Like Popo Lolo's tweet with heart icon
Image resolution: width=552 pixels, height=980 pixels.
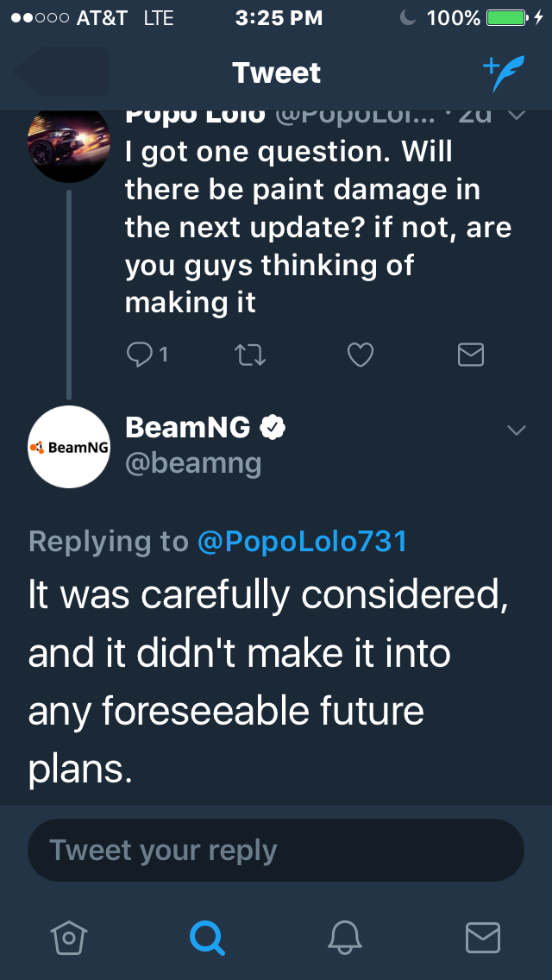pos(360,355)
